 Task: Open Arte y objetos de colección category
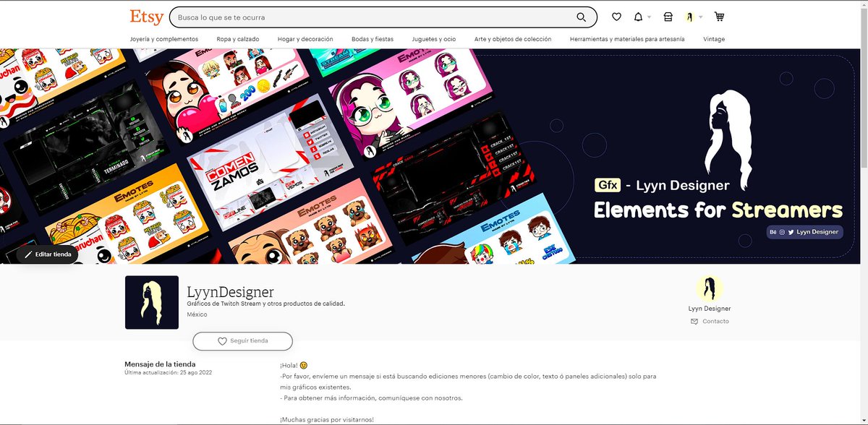tap(513, 39)
